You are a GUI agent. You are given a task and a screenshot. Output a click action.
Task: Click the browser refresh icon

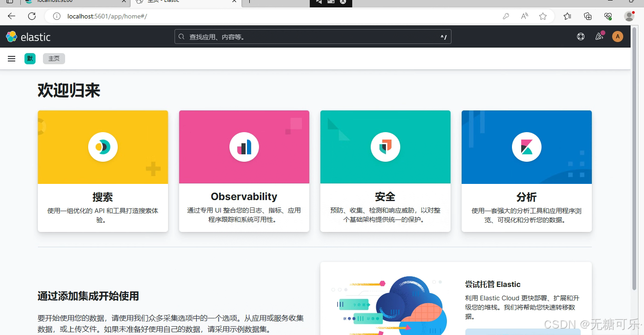(x=31, y=16)
